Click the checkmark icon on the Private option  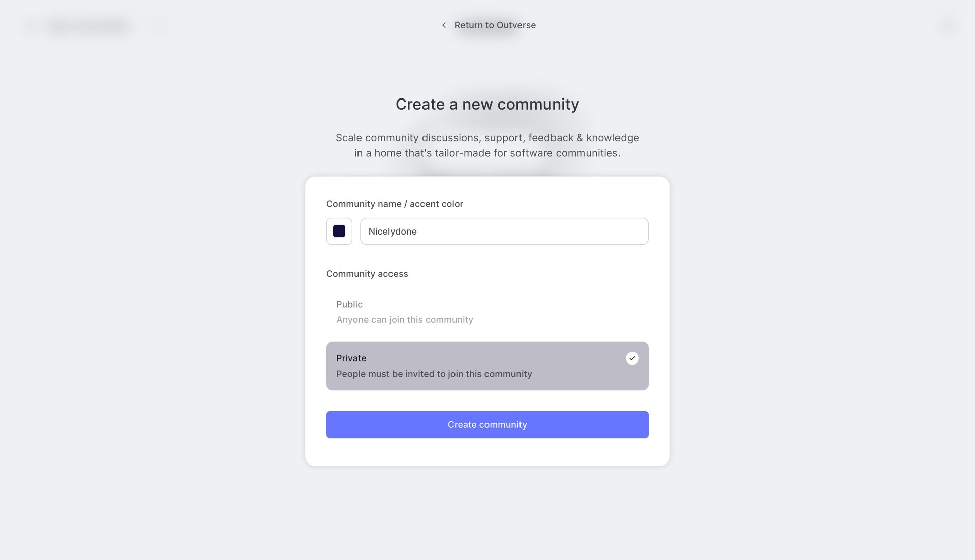tap(632, 358)
